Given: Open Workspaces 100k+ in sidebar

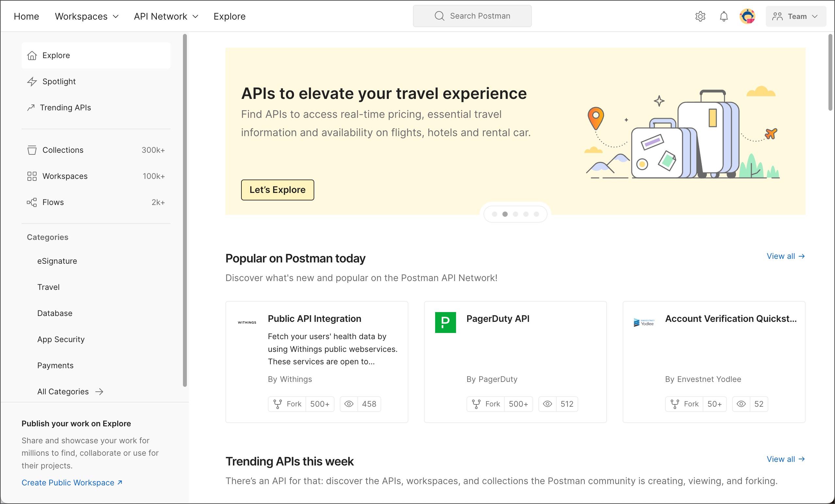Looking at the screenshot, I should pyautogui.click(x=96, y=176).
